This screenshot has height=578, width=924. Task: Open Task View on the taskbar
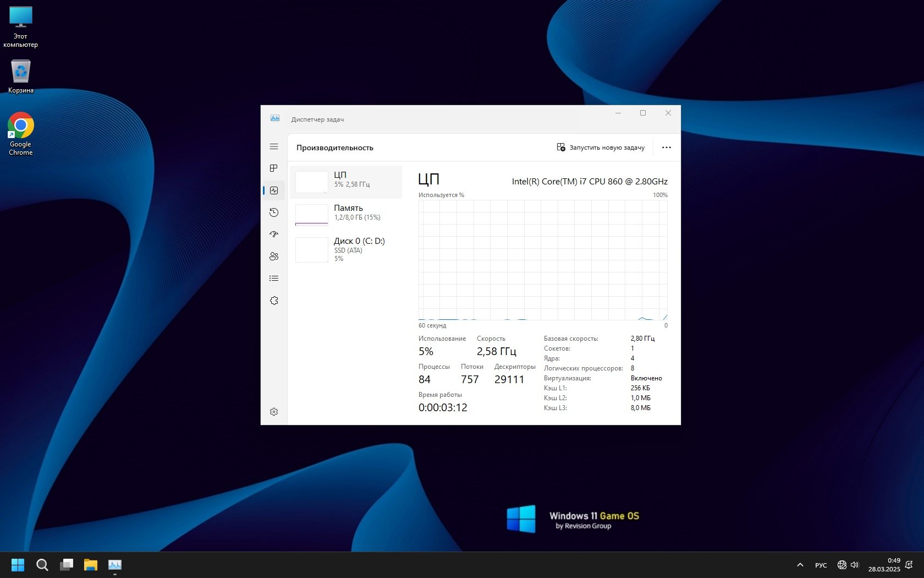tap(67, 565)
